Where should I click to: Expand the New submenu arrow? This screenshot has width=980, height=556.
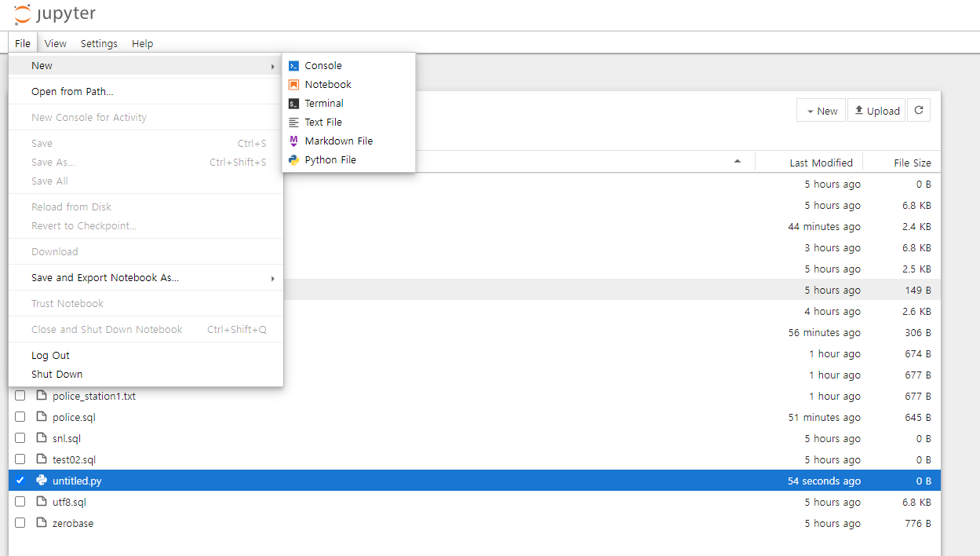[x=272, y=66]
